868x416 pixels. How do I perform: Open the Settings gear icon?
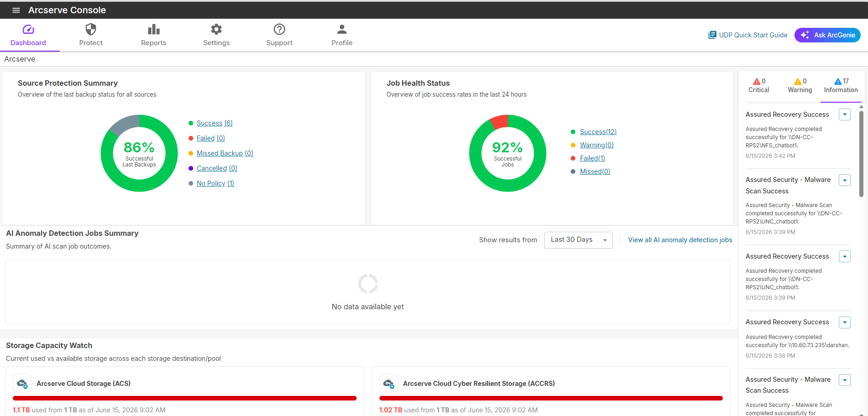(216, 29)
